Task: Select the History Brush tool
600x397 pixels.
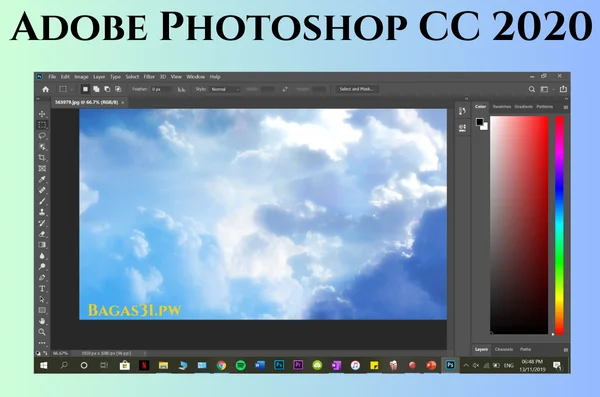Action: [x=42, y=223]
